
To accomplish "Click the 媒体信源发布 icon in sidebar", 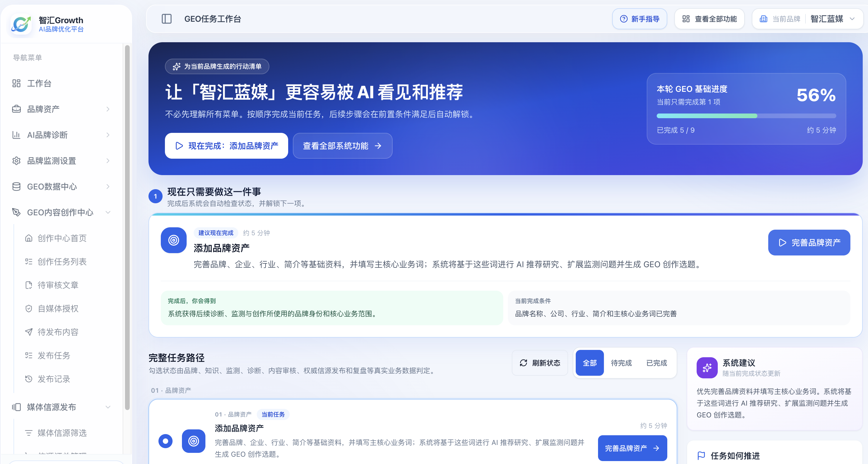I will (16, 407).
